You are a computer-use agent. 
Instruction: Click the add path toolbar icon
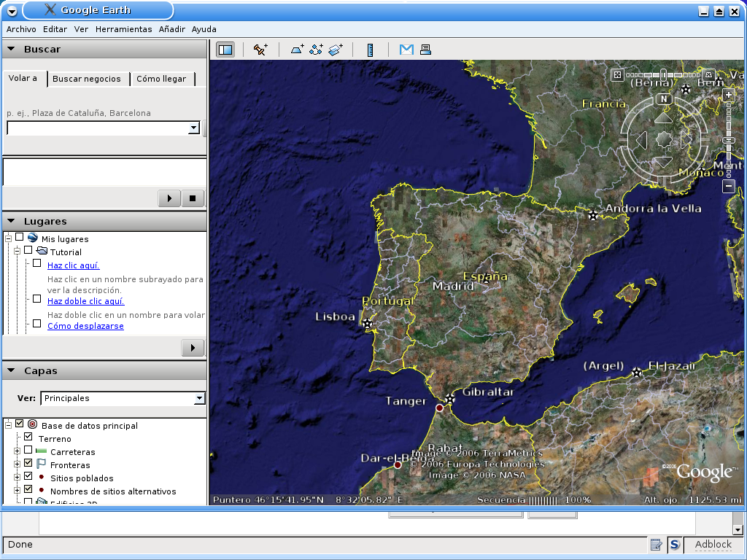tap(317, 50)
